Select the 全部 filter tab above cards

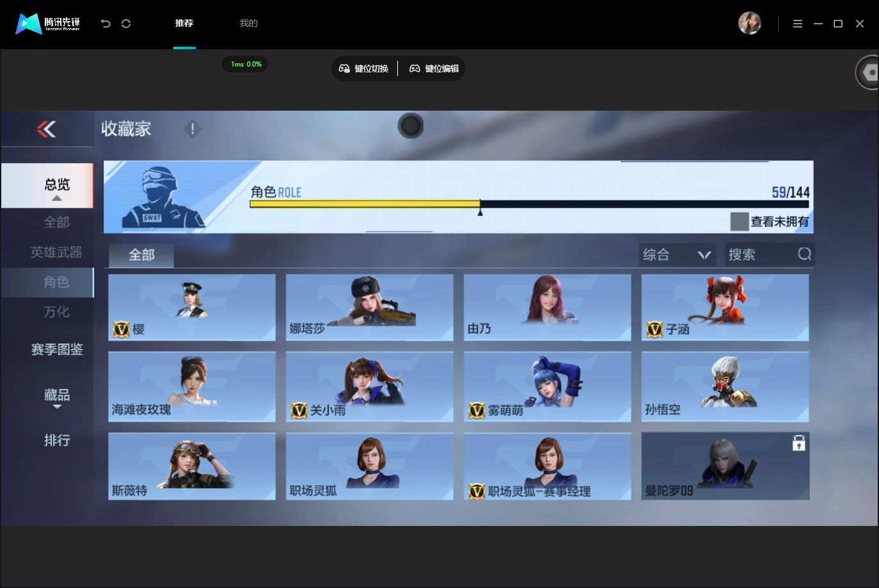tap(141, 255)
